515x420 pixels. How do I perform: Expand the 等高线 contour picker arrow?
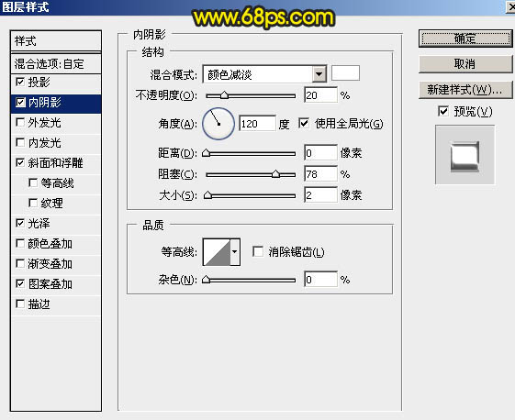(235, 252)
